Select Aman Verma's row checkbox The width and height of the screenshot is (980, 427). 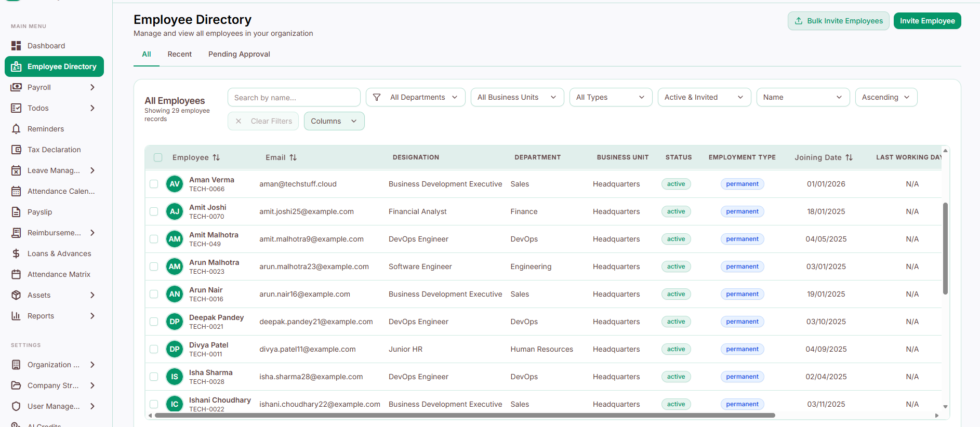[154, 184]
